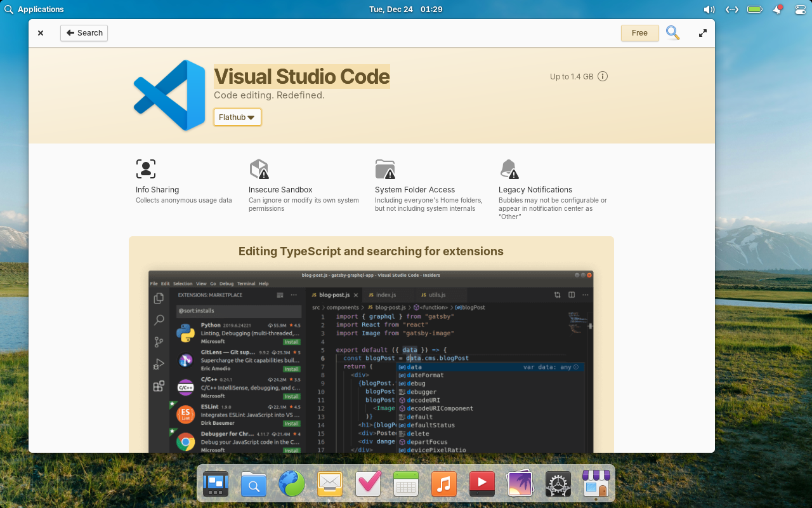
Task: Open Videos from the dock
Action: [482, 484]
